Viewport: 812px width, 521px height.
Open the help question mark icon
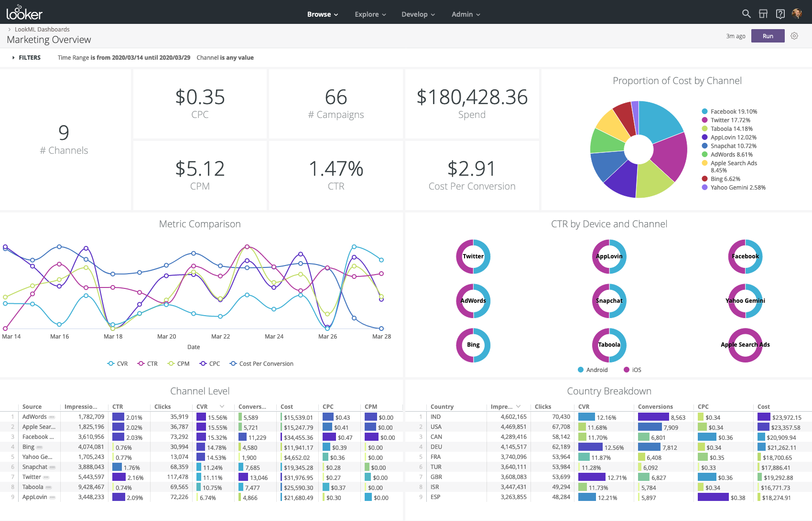pyautogui.click(x=780, y=14)
